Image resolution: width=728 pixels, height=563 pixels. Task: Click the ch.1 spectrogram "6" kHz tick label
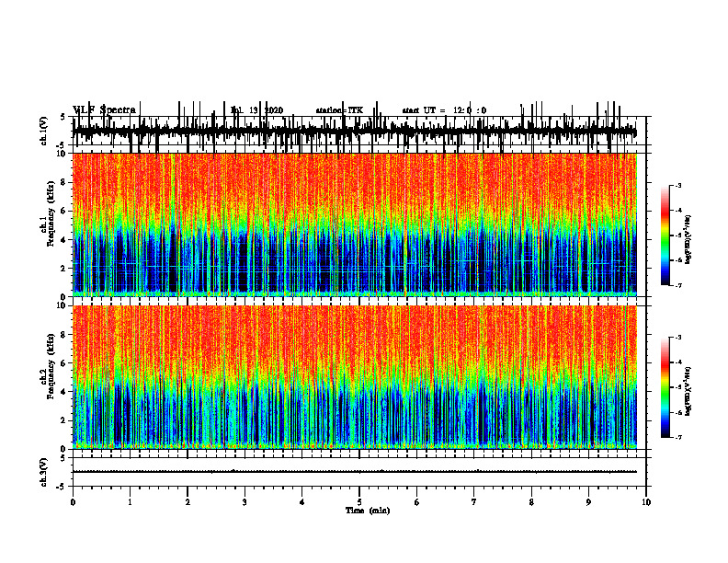pos(63,211)
